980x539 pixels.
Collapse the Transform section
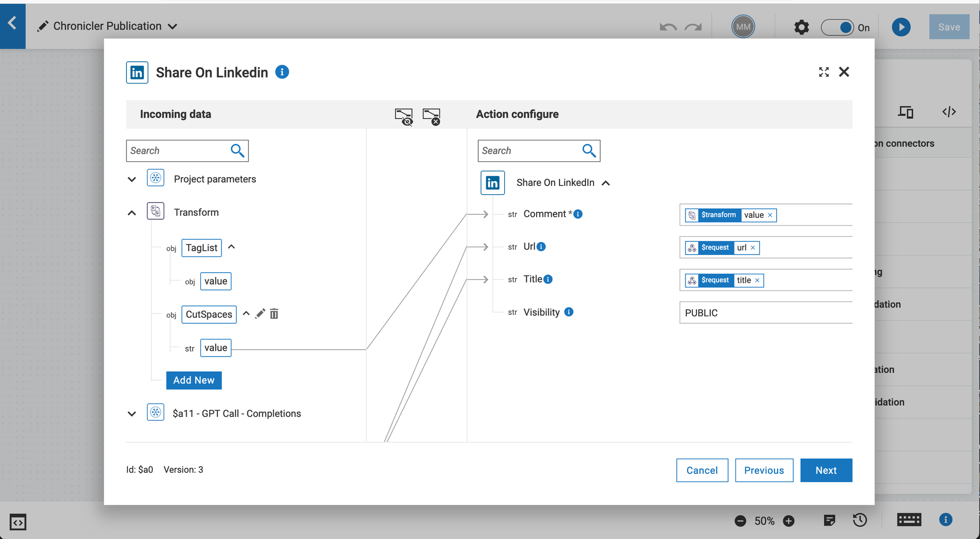[132, 213]
